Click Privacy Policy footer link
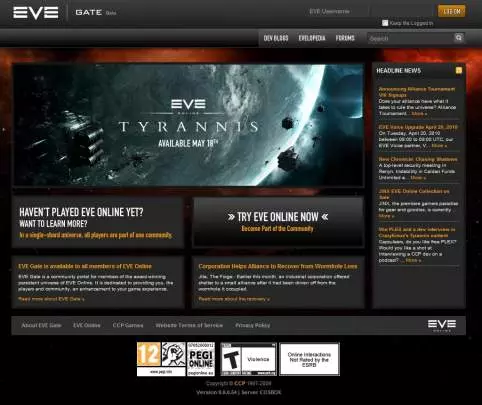The width and height of the screenshot is (482, 405). click(x=253, y=325)
